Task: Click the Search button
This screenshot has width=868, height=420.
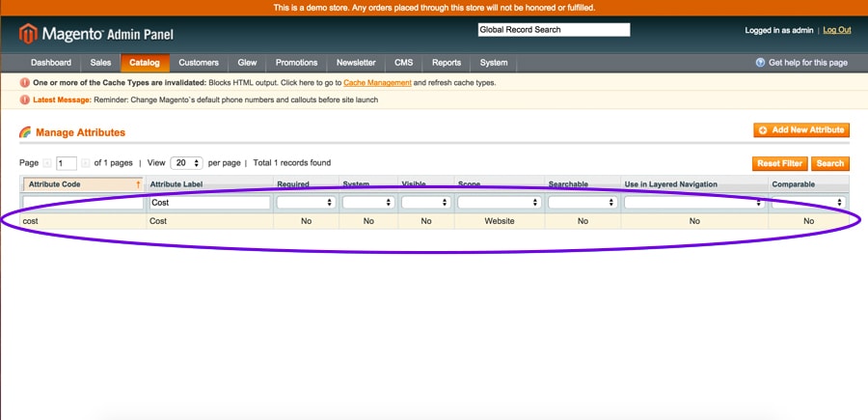Action: pos(829,163)
